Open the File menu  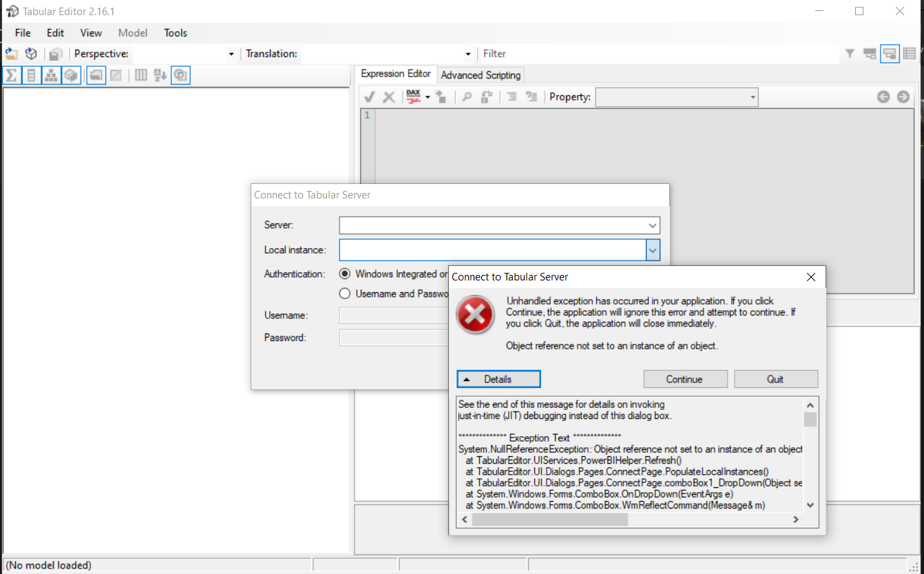tap(23, 33)
